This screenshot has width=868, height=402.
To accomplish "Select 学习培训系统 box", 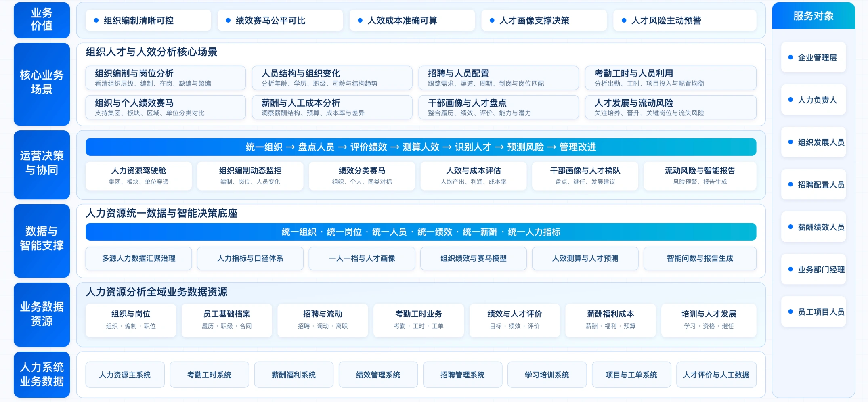I will (547, 375).
